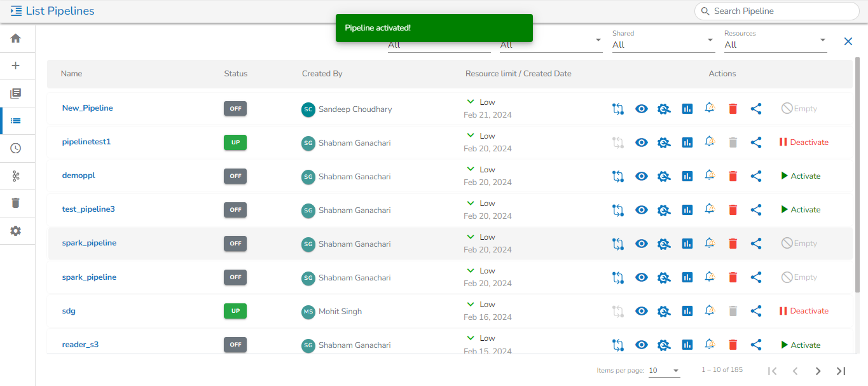
Task: Click alert bell icon for pipelinetest1
Action: (x=710, y=142)
